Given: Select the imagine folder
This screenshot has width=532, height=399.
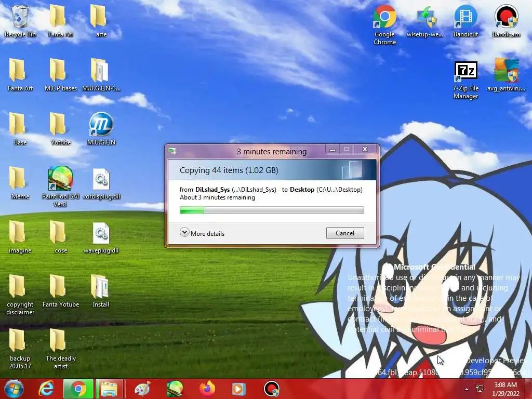Looking at the screenshot, I should [20, 237].
